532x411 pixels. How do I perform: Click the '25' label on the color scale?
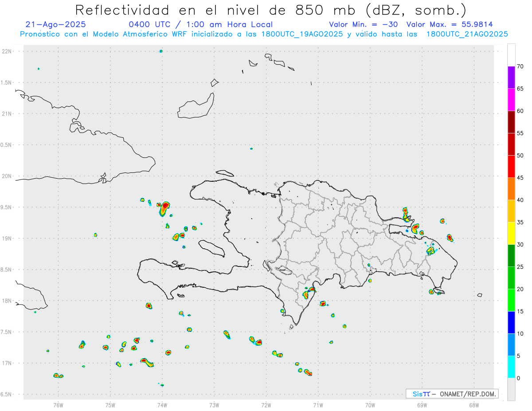pos(520,267)
